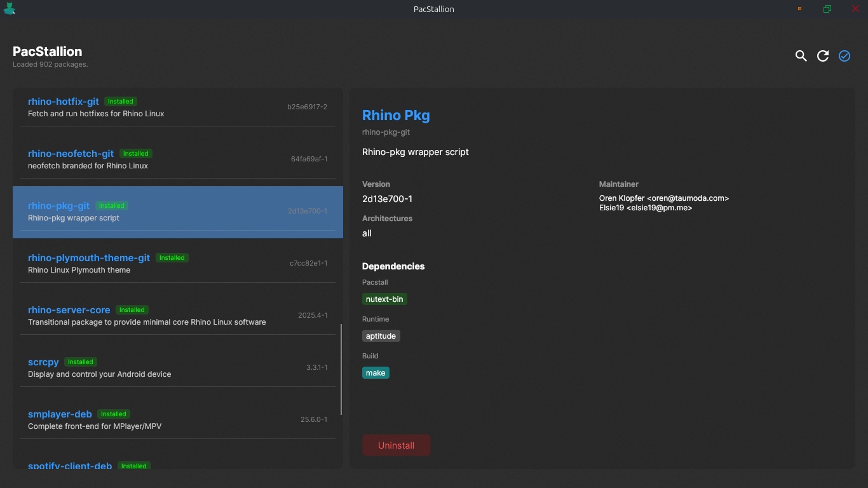
Task: Select the smplayer-deb package
Action: tap(178, 420)
